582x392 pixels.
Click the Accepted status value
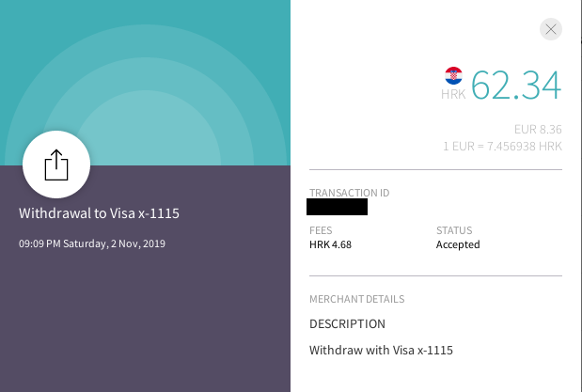pyautogui.click(x=458, y=244)
